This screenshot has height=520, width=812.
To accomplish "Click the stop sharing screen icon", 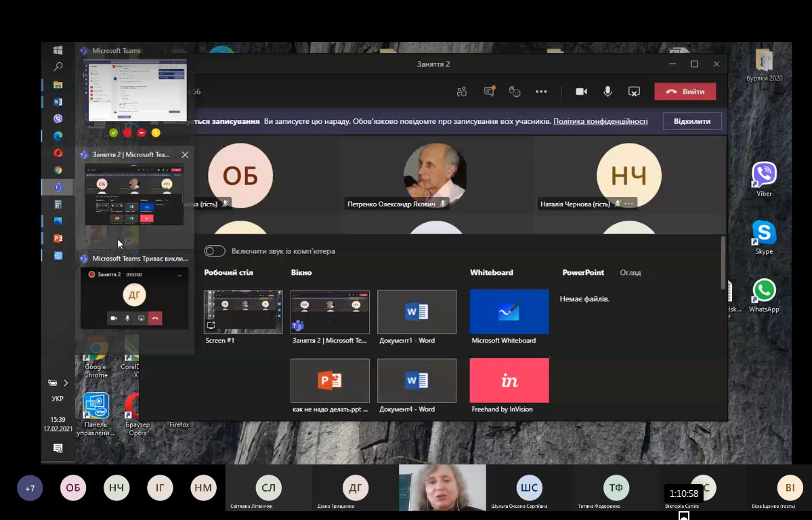I will coord(634,91).
